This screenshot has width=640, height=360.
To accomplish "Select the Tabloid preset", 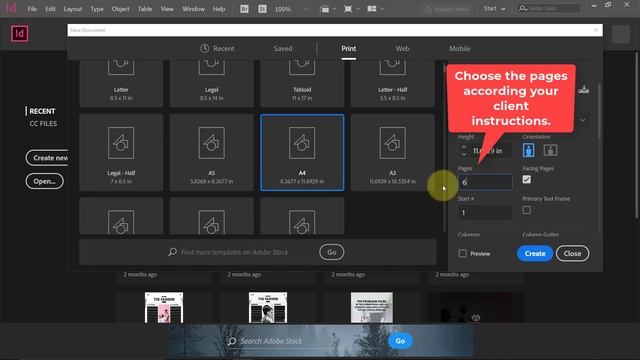I will click(302, 83).
